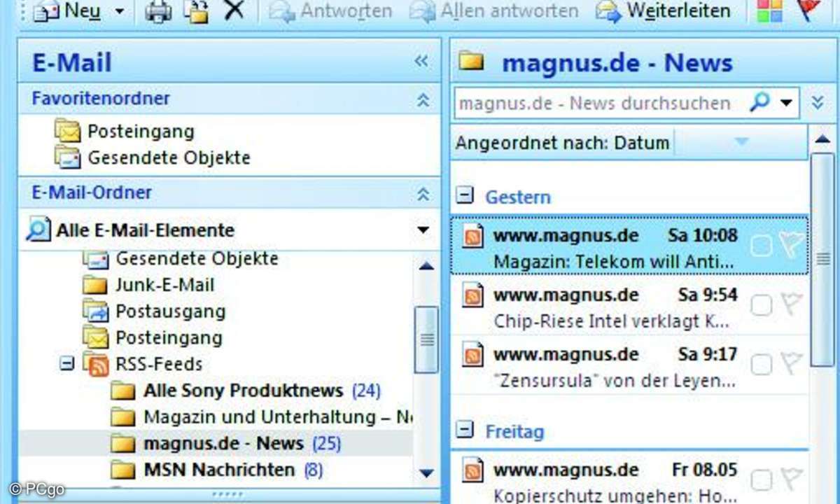Open Alle Sony Produktnews folder

coord(243,391)
